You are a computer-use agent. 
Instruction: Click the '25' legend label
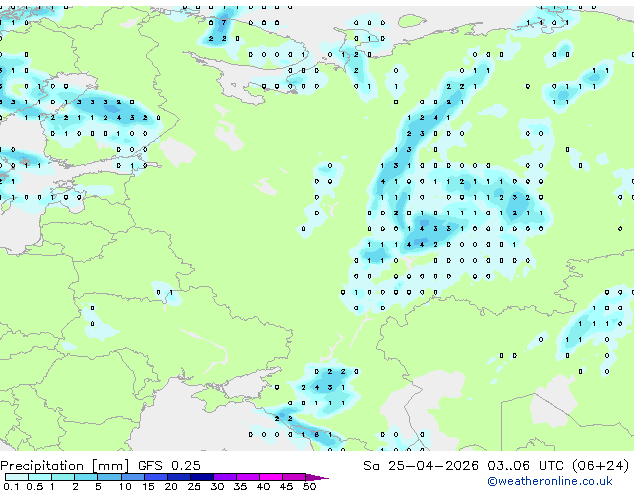coord(194,486)
